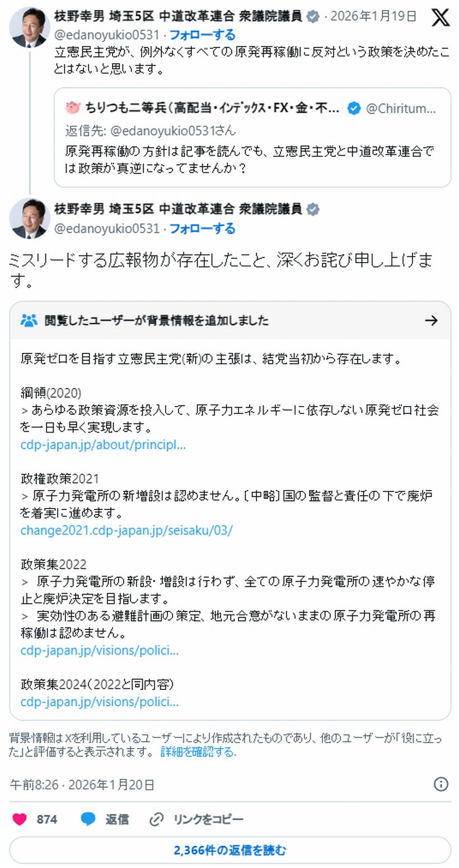
Task: Open second post profile avatar
Action: click(30, 218)
